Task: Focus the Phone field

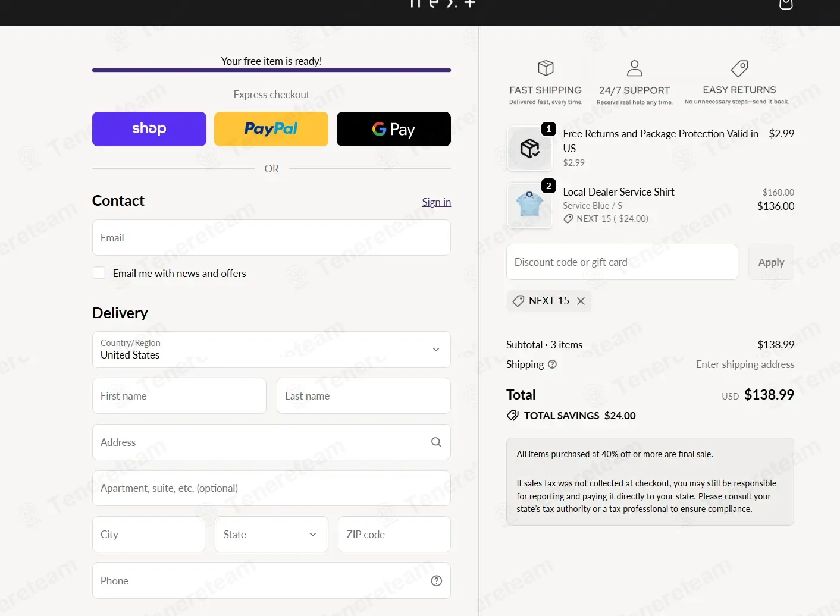Action: pyautogui.click(x=271, y=581)
